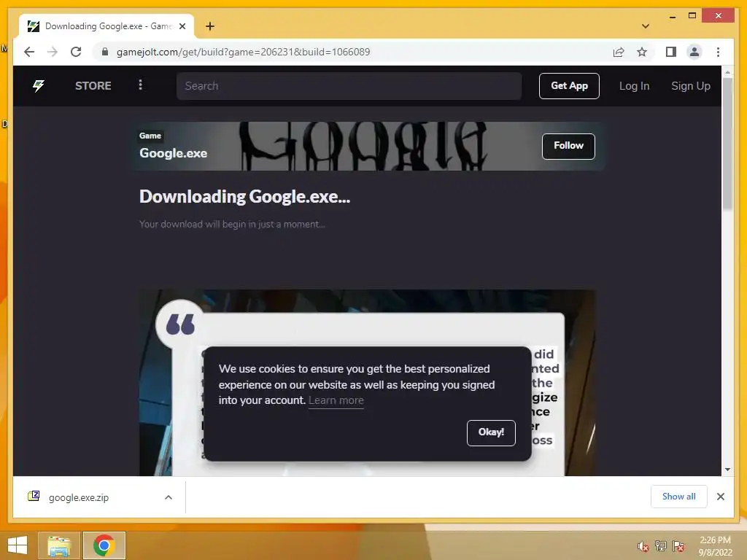
Task: Click scrollbar up arrow
Action: 727,72
